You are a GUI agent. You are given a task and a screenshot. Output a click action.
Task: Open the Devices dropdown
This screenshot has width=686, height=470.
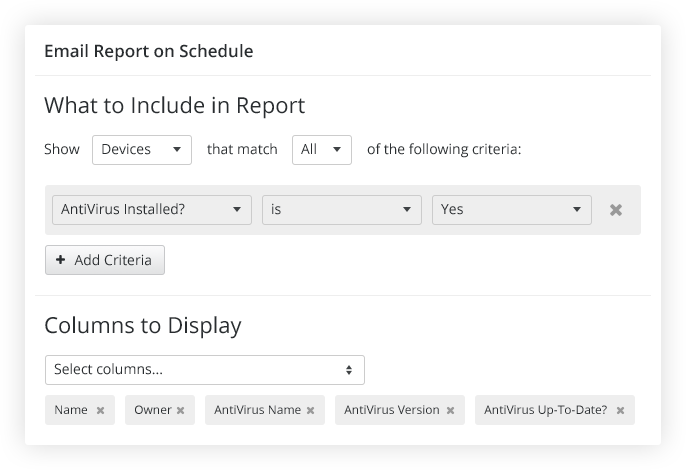[141, 149]
